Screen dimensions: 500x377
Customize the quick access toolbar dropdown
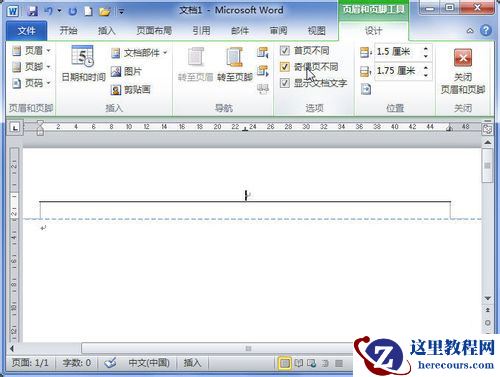(x=121, y=12)
